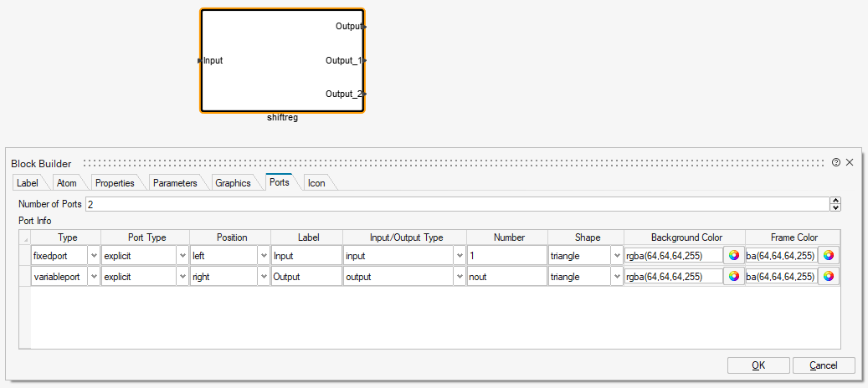Switch to the Graphics tab

233,183
